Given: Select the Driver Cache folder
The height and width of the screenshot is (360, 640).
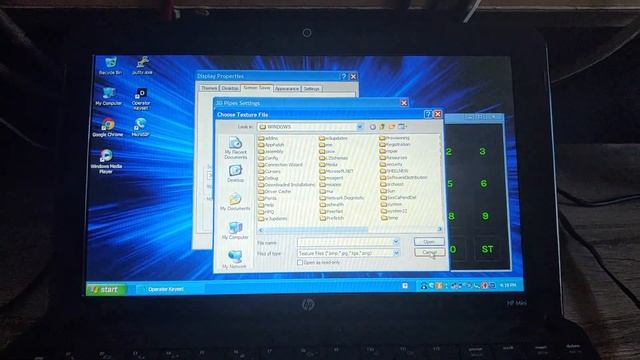Looking at the screenshot, I should (x=275, y=191).
